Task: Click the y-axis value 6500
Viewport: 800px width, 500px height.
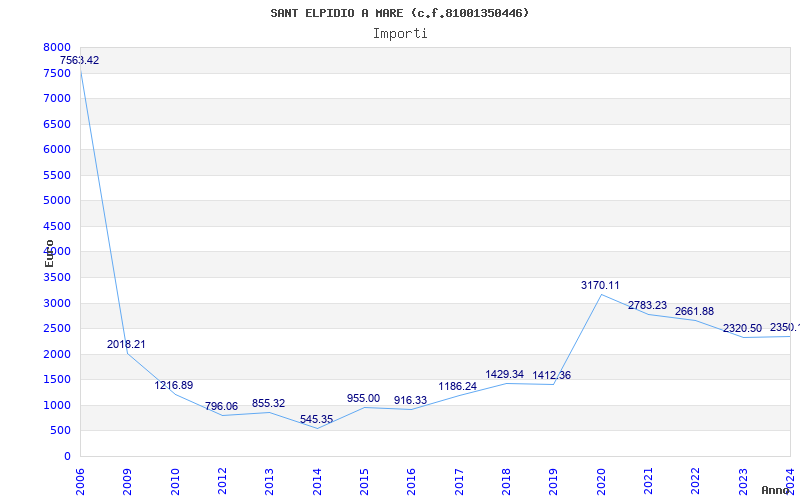Action: [x=57, y=124]
